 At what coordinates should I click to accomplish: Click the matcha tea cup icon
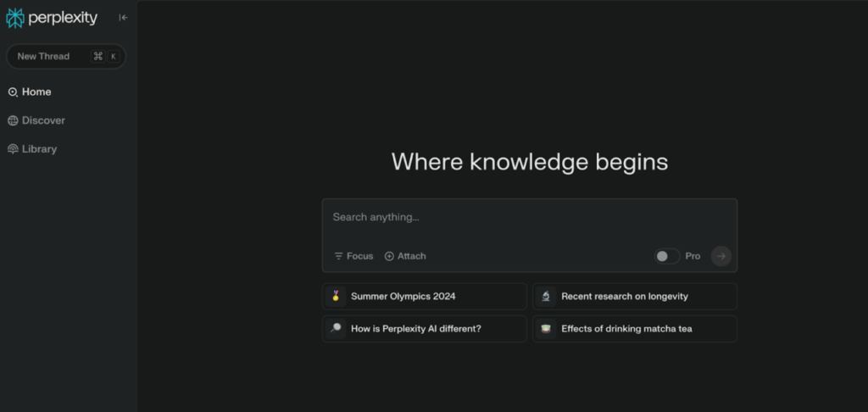pyautogui.click(x=546, y=329)
